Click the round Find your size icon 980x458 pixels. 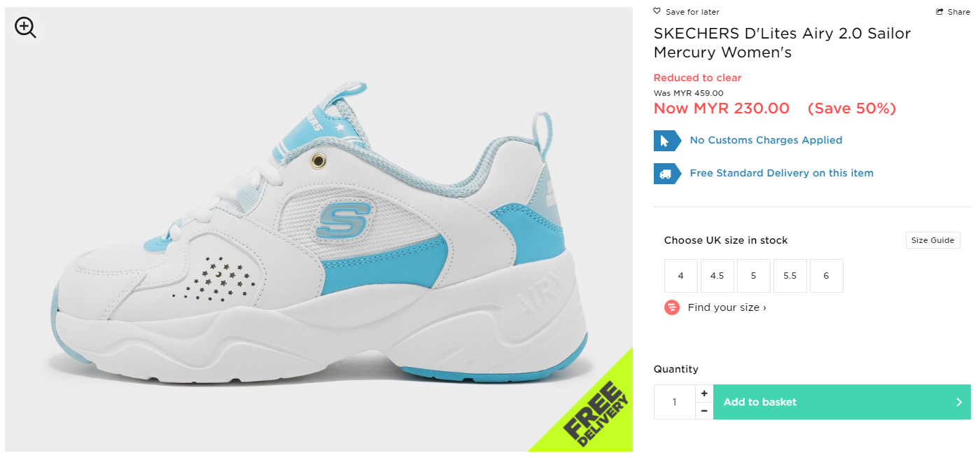click(672, 307)
